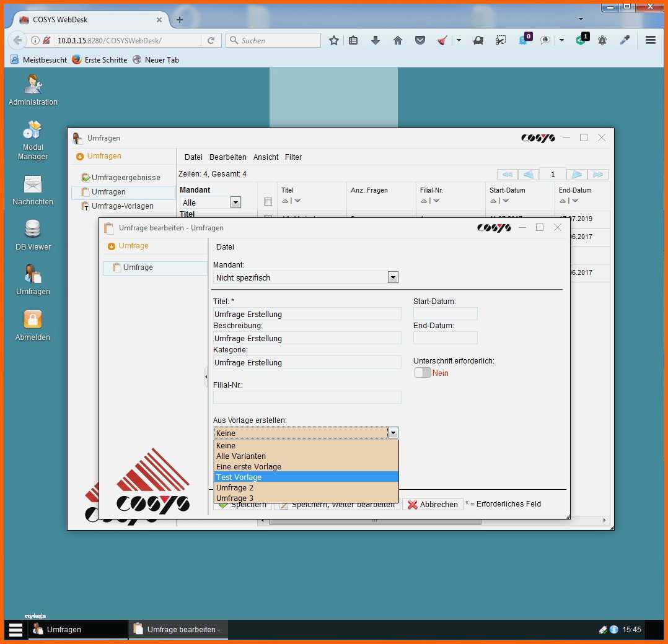668x644 pixels.
Task: Select Umfrageergebnisse in sidebar
Action: [x=121, y=178]
